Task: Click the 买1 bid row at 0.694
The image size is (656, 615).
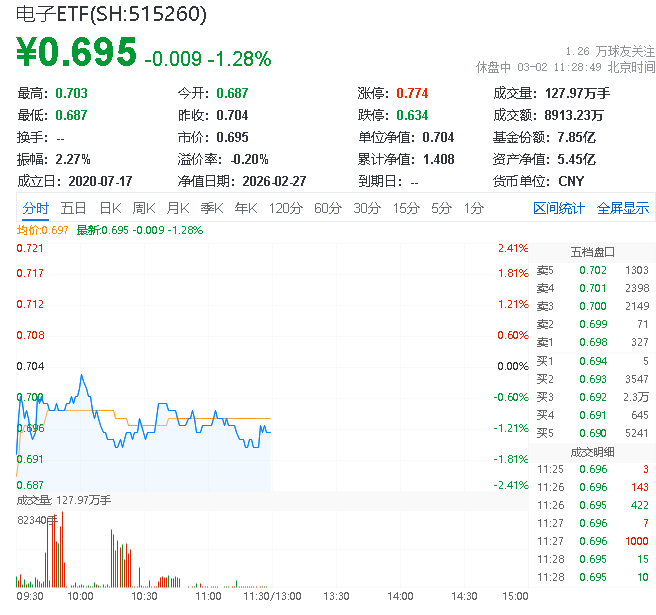Action: 592,360
